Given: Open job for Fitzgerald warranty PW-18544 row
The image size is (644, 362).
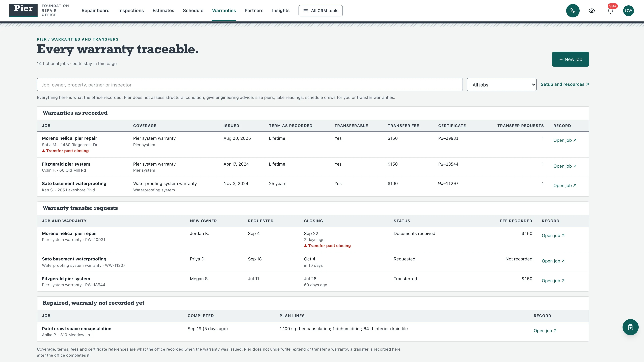Looking at the screenshot, I should (x=565, y=166).
